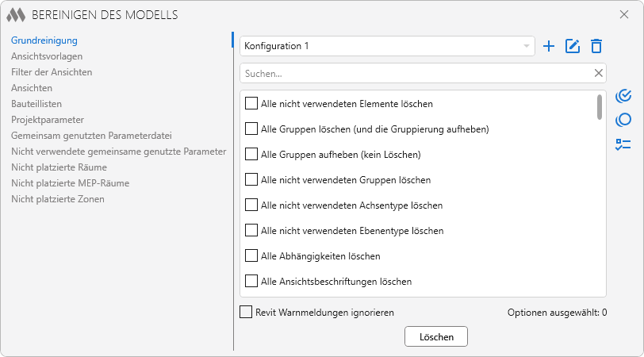Click the delete configuration trash icon
Image resolution: width=644 pixels, height=357 pixels.
click(596, 46)
